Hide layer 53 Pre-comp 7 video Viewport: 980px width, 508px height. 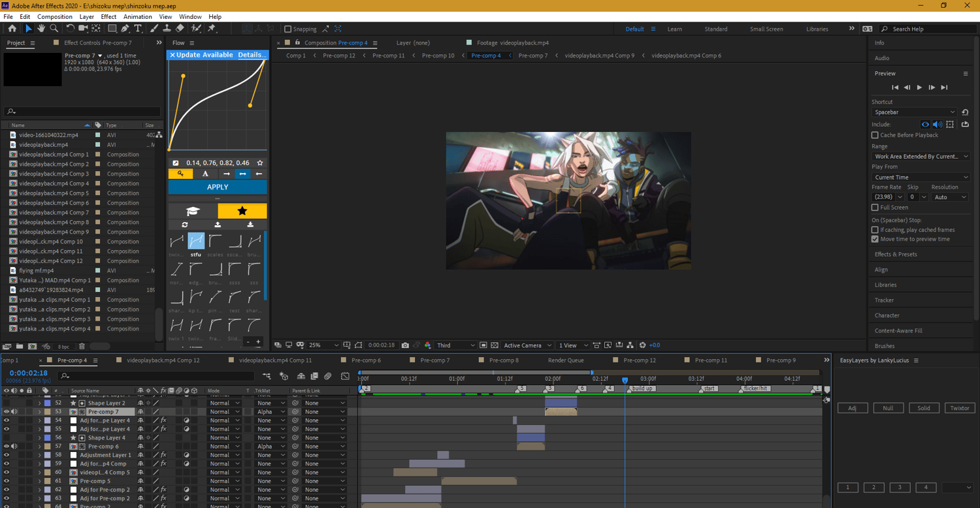point(7,412)
